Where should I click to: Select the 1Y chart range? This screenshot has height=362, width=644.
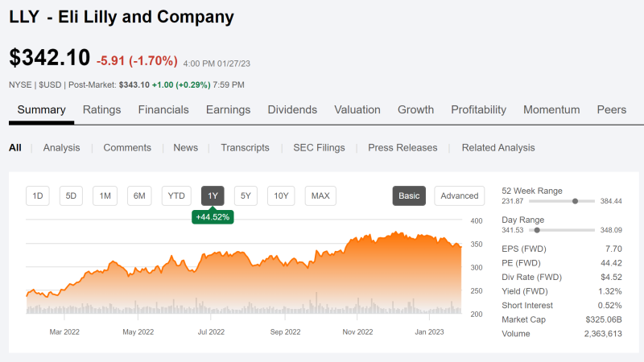(213, 195)
